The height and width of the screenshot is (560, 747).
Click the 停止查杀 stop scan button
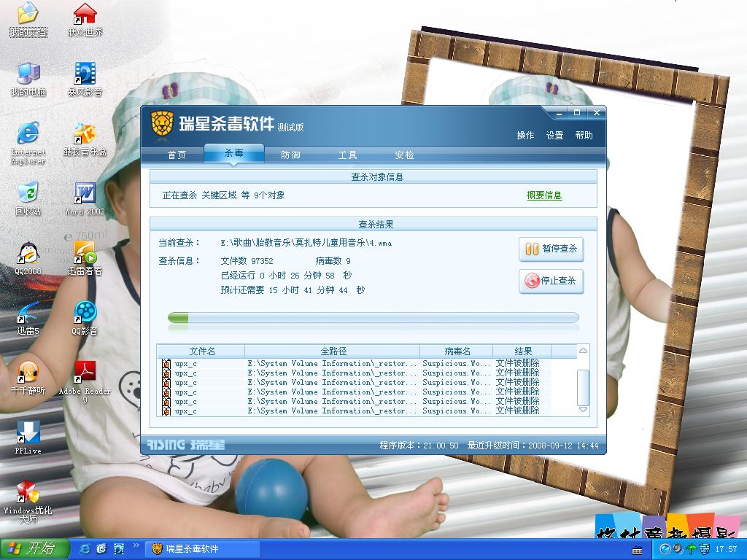551,281
